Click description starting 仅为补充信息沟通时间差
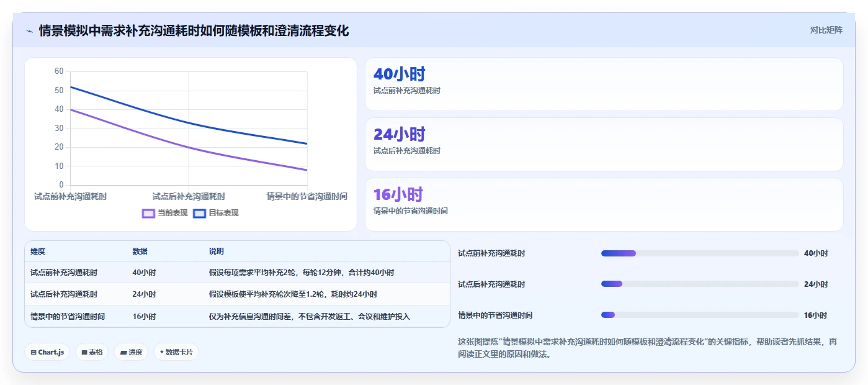This screenshot has width=868, height=385. pos(310,316)
